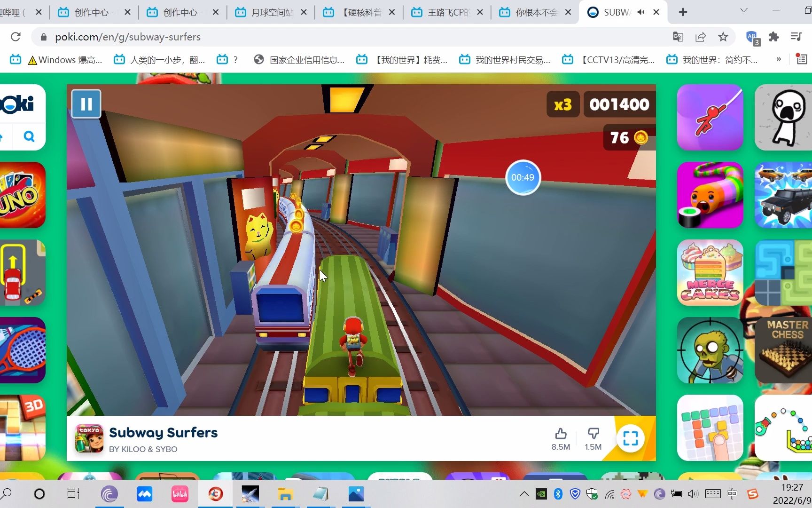Open the 3D wood block game thumbnail

tap(22, 428)
